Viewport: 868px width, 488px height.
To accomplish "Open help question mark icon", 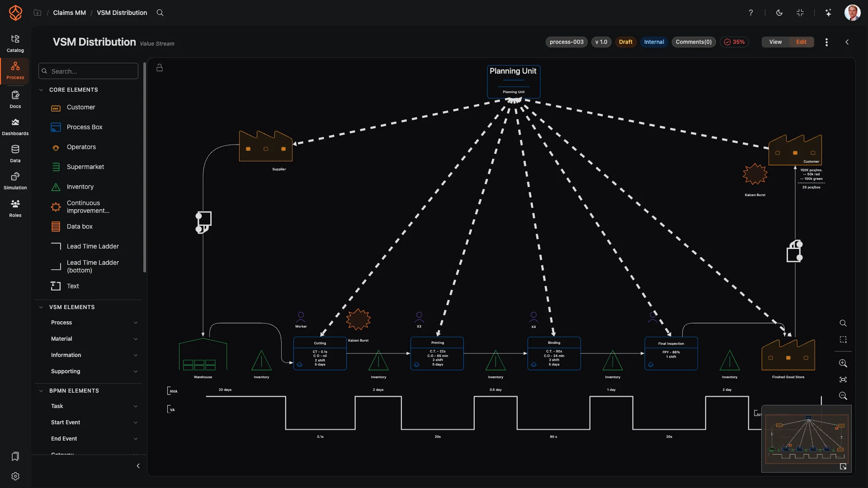I will (x=751, y=13).
